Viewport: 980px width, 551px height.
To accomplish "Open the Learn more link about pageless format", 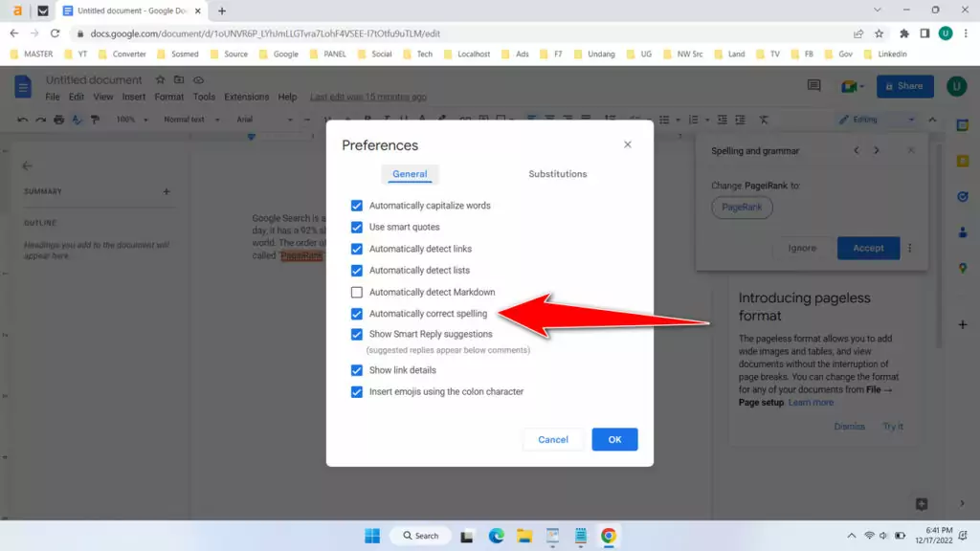I will coord(810,402).
